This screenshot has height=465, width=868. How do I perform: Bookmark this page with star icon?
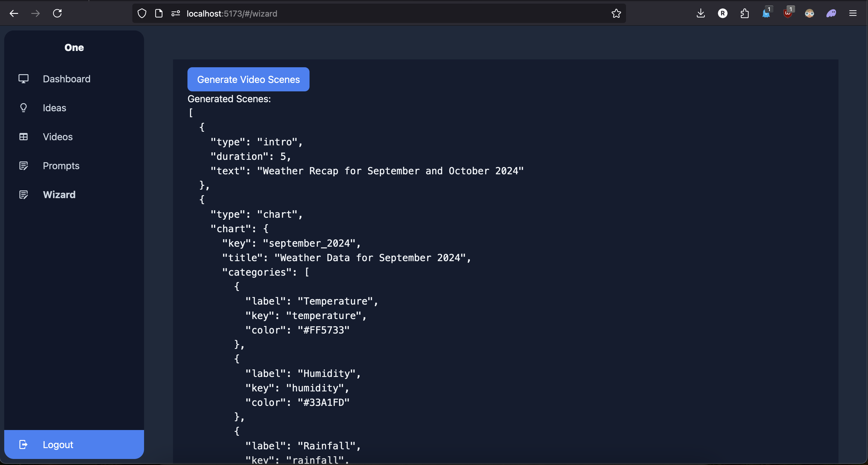pos(616,14)
